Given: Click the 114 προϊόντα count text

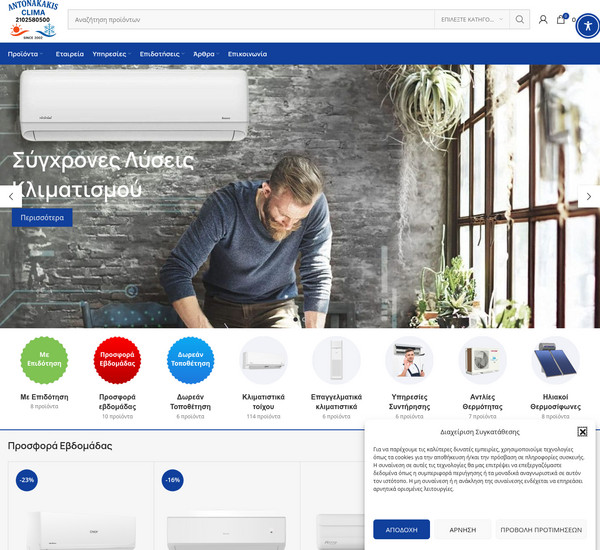Looking at the screenshot, I should point(263,416).
